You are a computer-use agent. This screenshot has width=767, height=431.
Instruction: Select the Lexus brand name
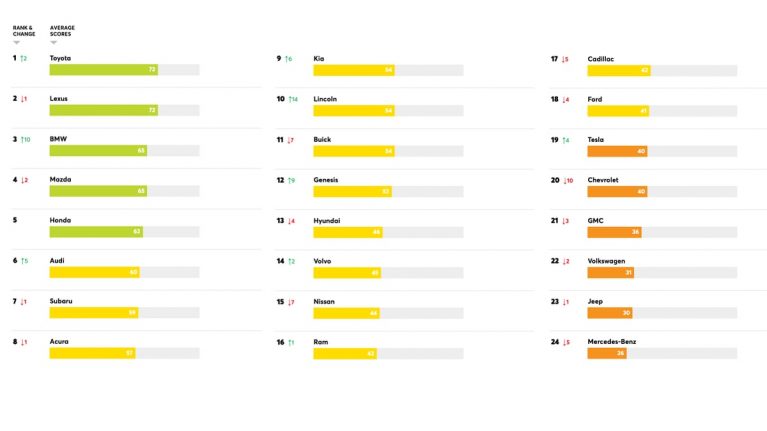pos(59,99)
